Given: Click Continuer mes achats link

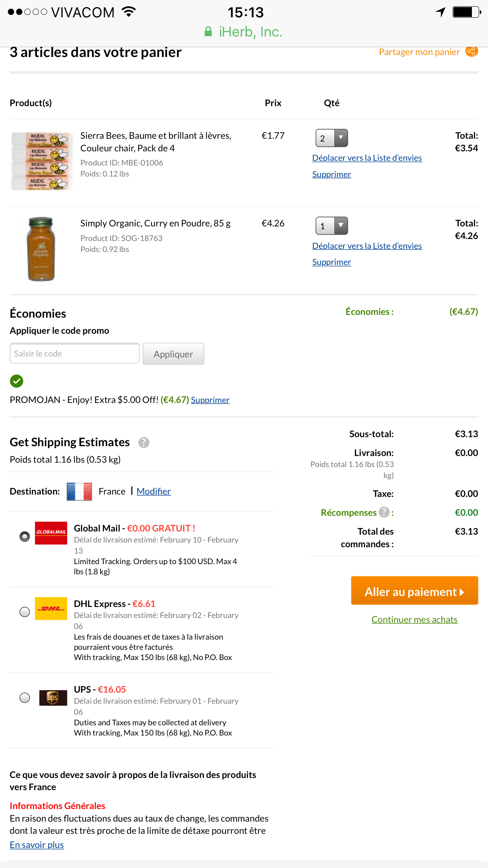Looking at the screenshot, I should (x=414, y=620).
